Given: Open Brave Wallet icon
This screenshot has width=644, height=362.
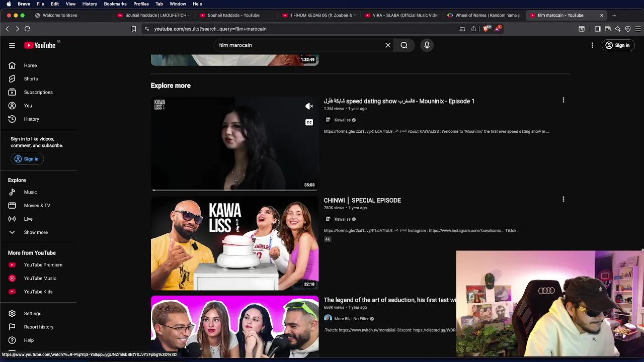Looking at the screenshot, I should 608,29.
